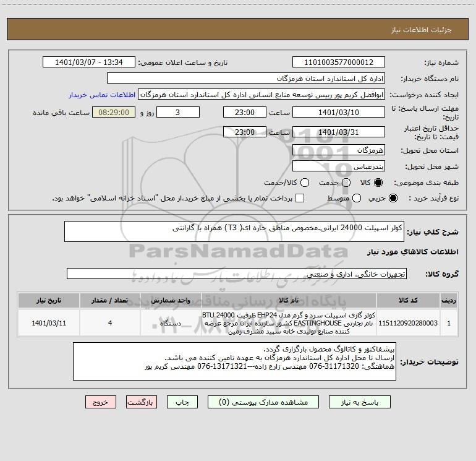This screenshot has width=476, height=461.
Task: Click the چاپ print button
Action: [182, 402]
